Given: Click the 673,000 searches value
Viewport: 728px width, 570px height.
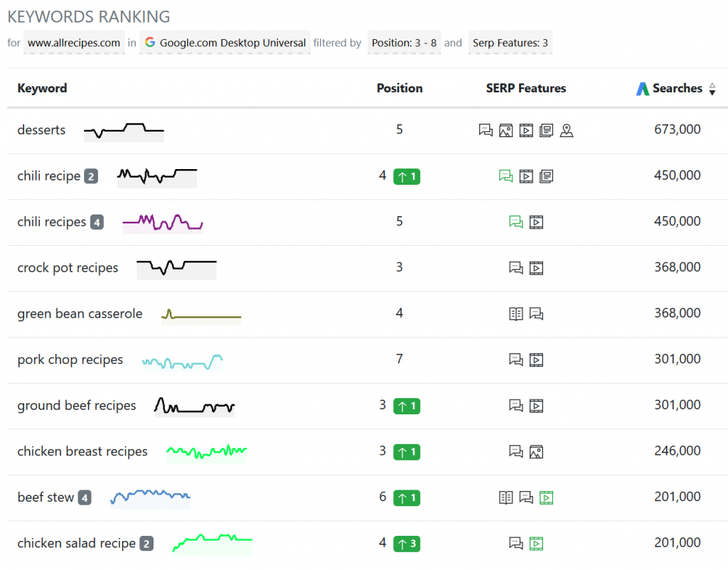Looking at the screenshot, I should click(678, 129).
